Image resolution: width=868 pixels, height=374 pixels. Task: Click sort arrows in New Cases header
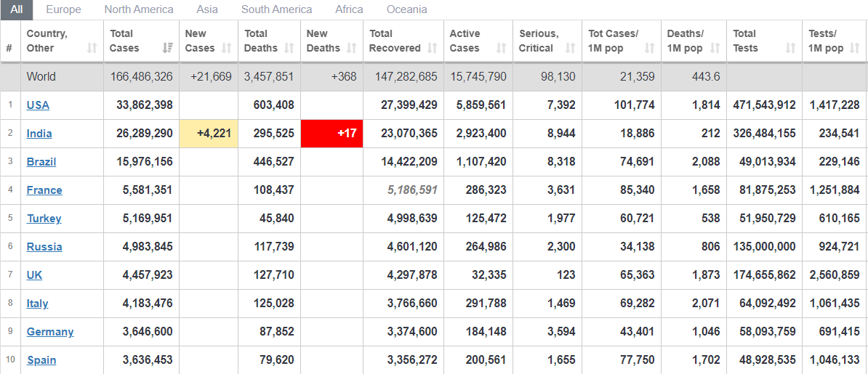pos(226,48)
